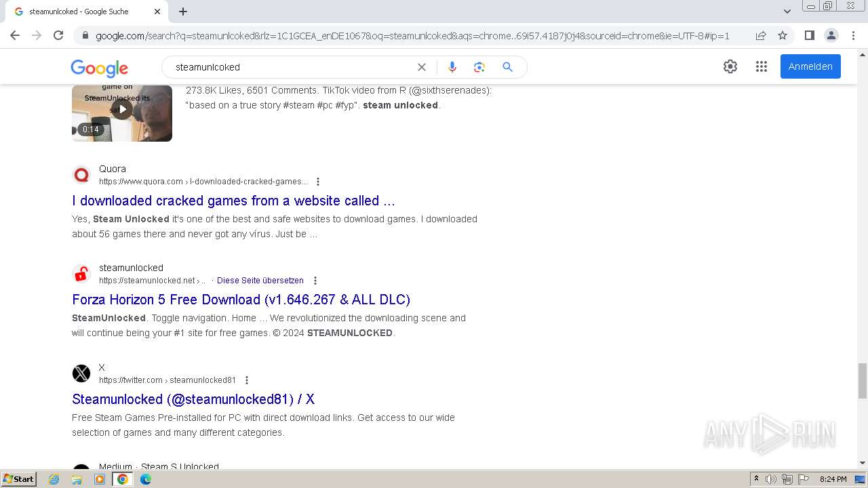Viewport: 868px width, 488px height.
Task: Click the X (Twitter) favicon
Action: (x=81, y=373)
